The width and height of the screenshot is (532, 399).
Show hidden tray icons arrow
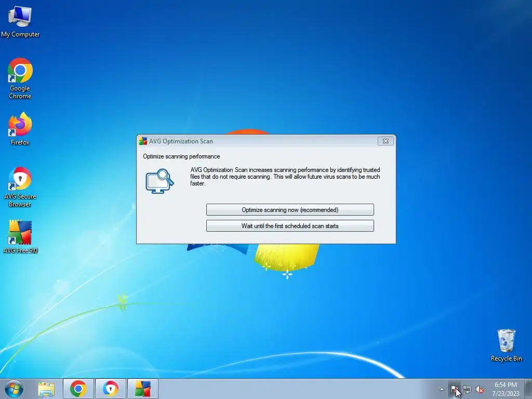pyautogui.click(x=442, y=389)
